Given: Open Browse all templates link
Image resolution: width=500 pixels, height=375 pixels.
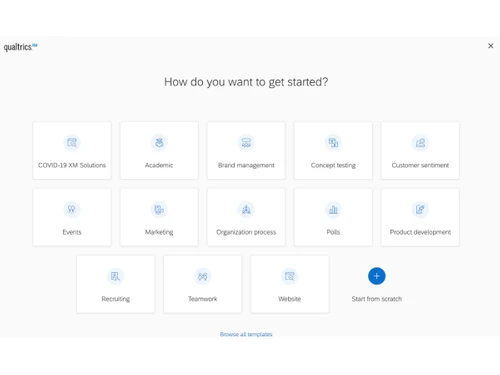Looking at the screenshot, I should tap(246, 334).
